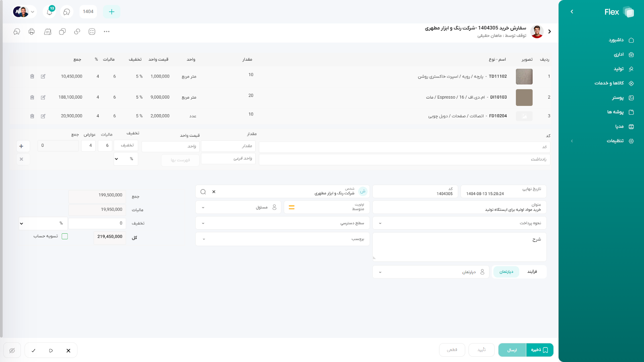This screenshot has height=362, width=644.
Task: Click the مقدار quantity input field
Action: click(x=228, y=146)
